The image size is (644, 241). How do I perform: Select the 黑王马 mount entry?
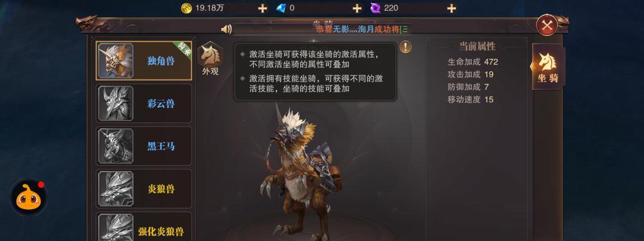(x=144, y=146)
